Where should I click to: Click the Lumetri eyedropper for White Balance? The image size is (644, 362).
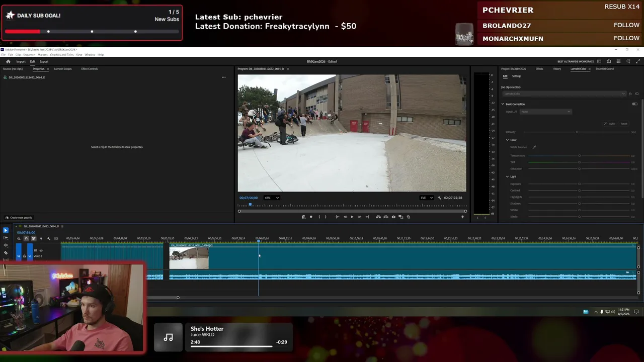[x=534, y=147]
